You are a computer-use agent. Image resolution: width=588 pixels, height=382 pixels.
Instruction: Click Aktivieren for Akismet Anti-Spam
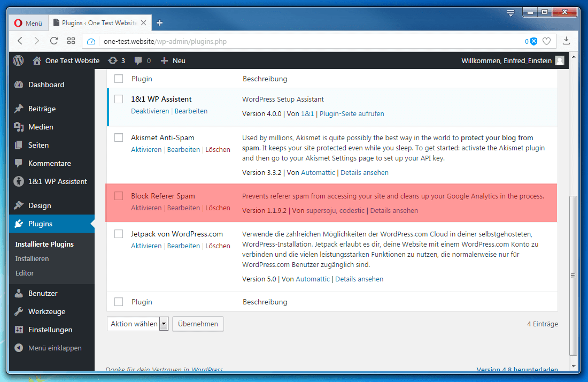pyautogui.click(x=146, y=149)
